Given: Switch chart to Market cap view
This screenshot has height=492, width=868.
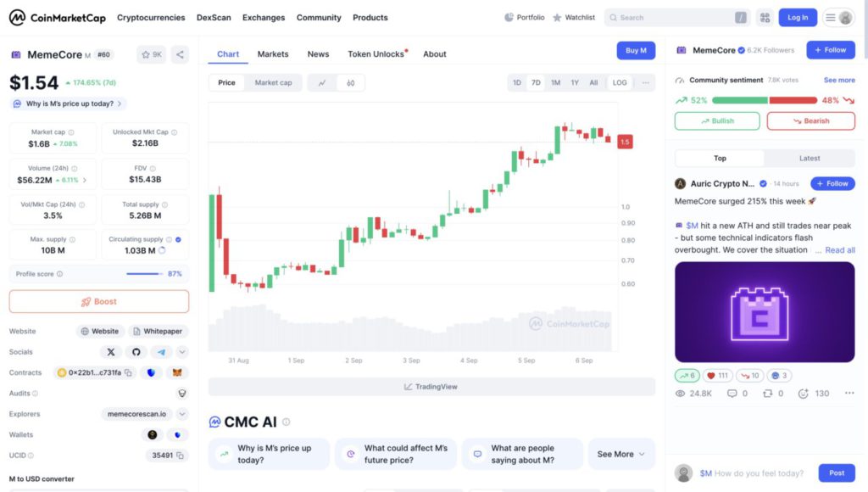Looking at the screenshot, I should point(273,83).
